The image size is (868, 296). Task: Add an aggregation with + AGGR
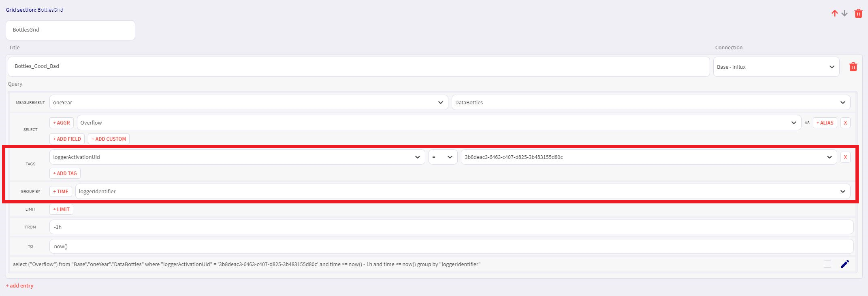tap(62, 123)
